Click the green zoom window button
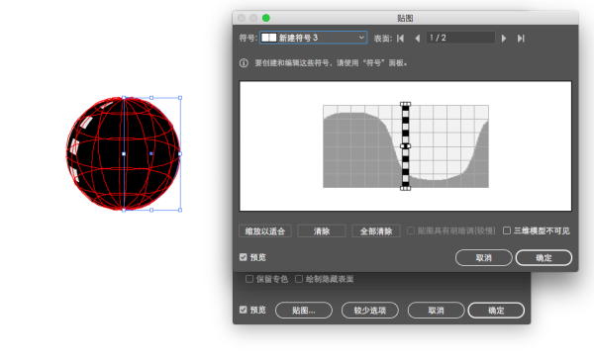594x364 pixels. click(266, 18)
